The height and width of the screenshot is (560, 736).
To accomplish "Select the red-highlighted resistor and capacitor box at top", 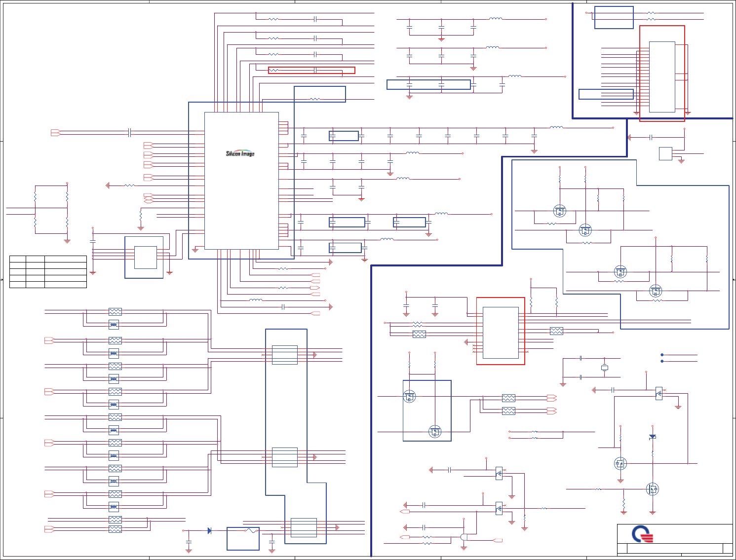I will click(x=311, y=71).
